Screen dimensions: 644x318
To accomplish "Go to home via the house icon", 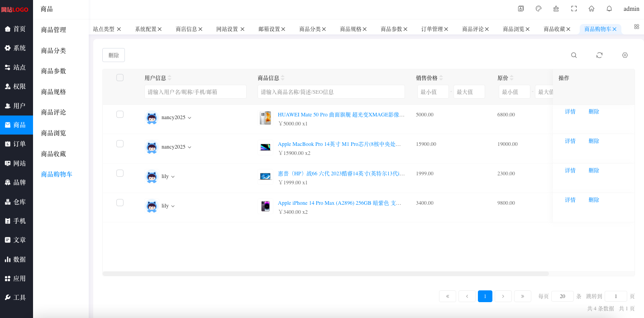I will click(592, 9).
